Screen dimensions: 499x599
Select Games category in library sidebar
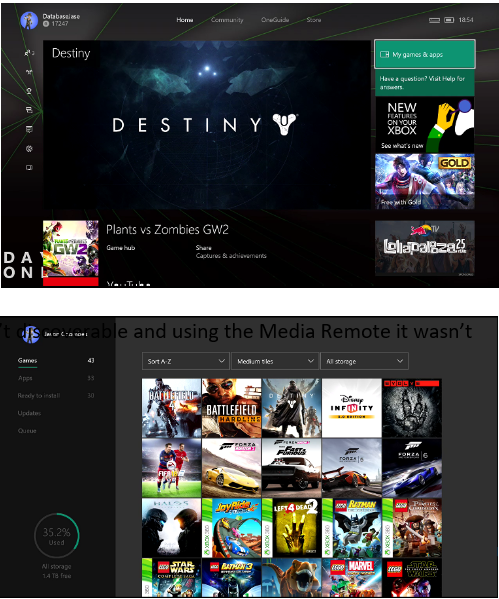click(x=28, y=360)
